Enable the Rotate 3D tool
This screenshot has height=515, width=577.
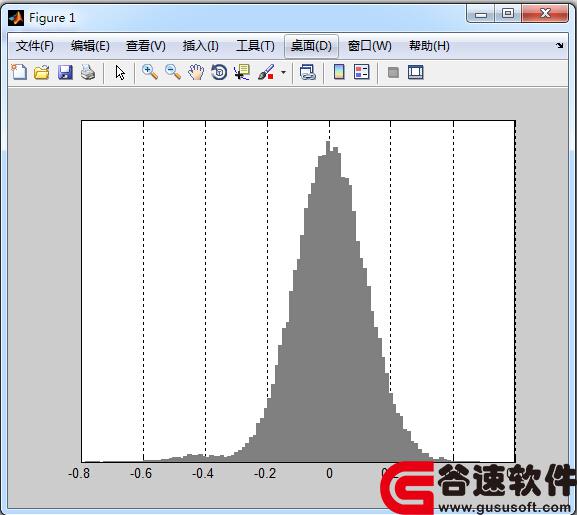[x=219, y=72]
